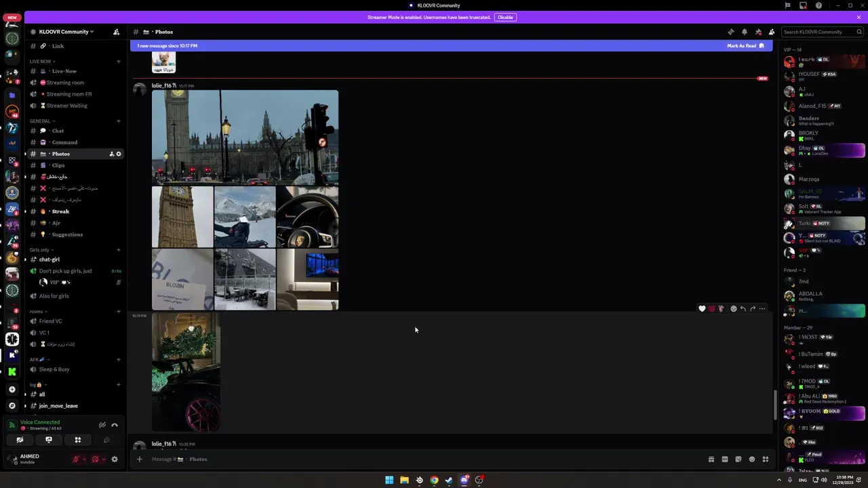Open soundboard button in voice panel

[x=106, y=440]
